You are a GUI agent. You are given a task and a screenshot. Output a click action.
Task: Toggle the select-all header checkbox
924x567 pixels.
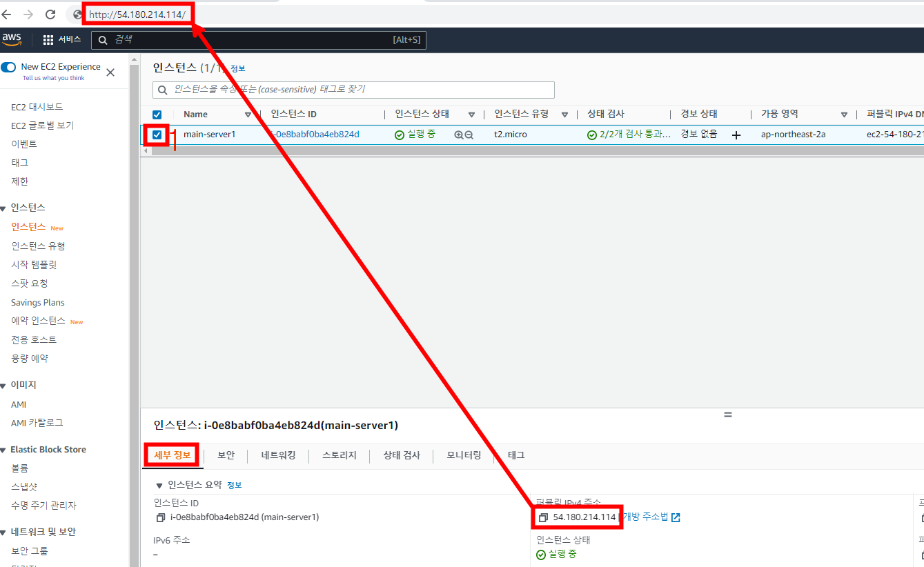[x=157, y=115]
